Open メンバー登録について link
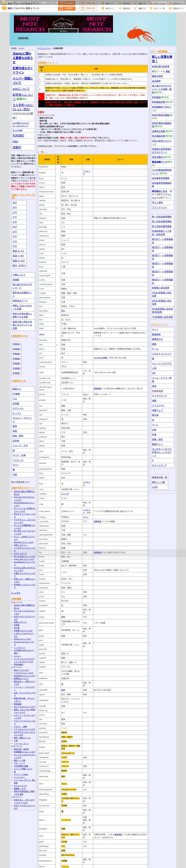The image size is (186, 868). coord(23,81)
